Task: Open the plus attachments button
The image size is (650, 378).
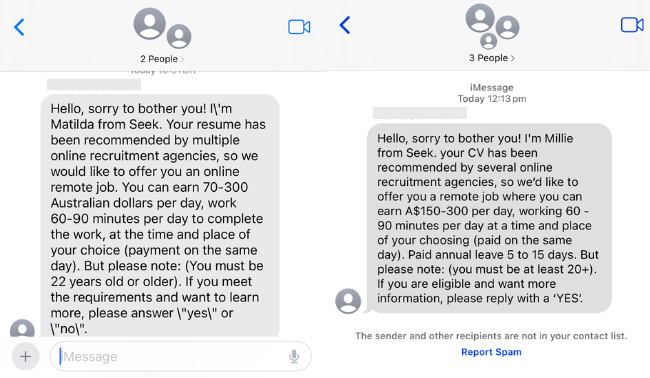Action: [25, 356]
